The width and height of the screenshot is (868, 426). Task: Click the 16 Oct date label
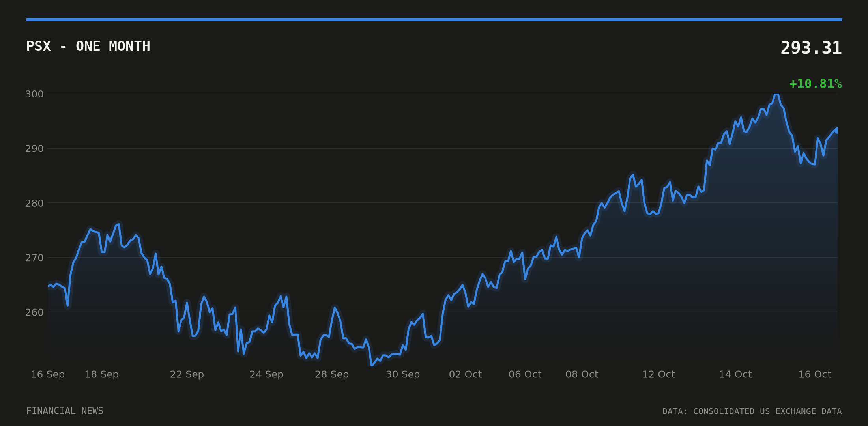pos(815,374)
